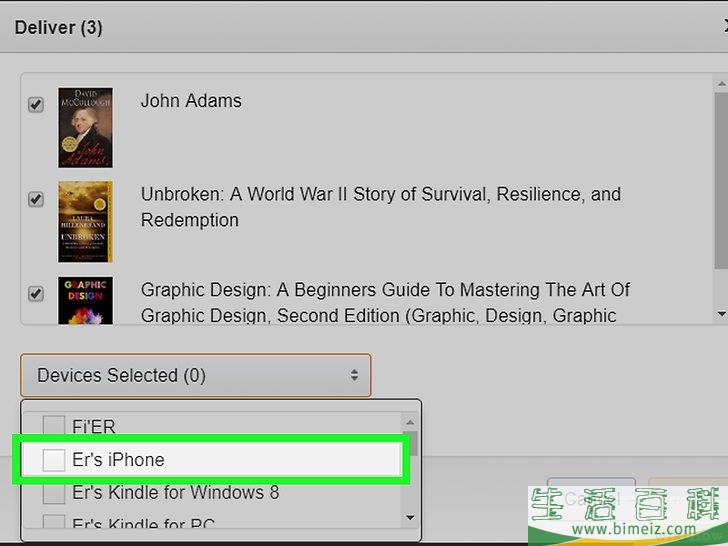The width and height of the screenshot is (728, 546).
Task: Click the Devices Selected dropdown arrows icon
Action: 354,375
